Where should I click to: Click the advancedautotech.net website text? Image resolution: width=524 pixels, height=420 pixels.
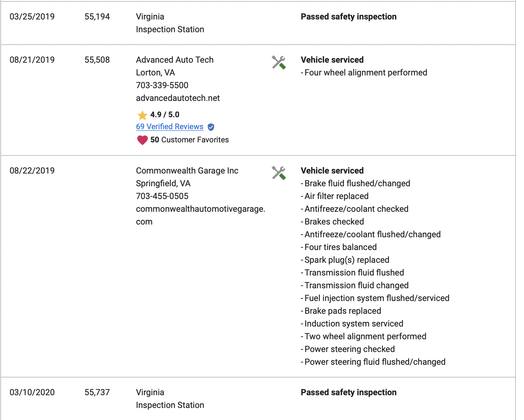click(x=178, y=98)
